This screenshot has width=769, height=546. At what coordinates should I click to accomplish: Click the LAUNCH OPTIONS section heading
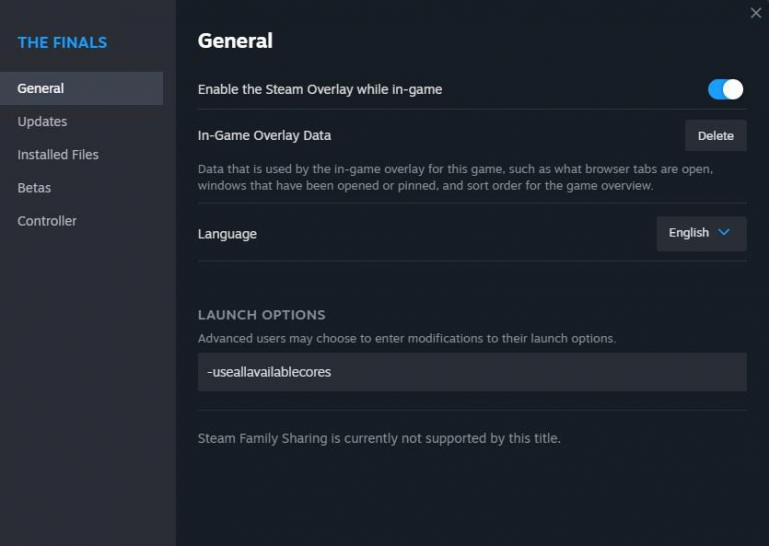pos(261,315)
